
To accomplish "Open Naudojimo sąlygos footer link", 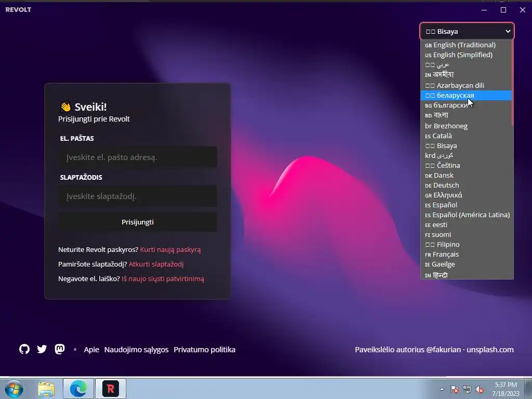I will click(137, 350).
